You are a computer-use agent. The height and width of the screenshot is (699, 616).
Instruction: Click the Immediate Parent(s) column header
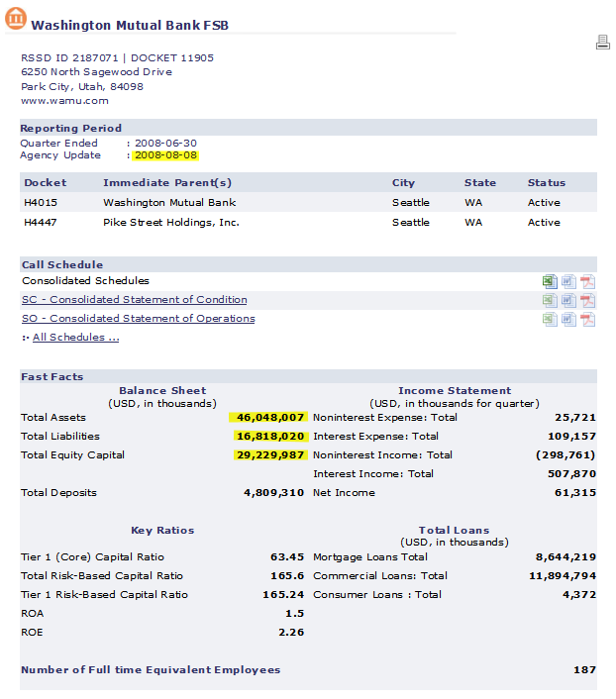(167, 183)
